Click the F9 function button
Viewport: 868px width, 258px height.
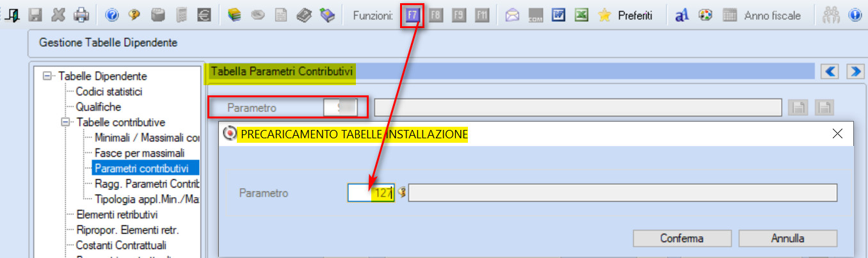click(x=458, y=15)
